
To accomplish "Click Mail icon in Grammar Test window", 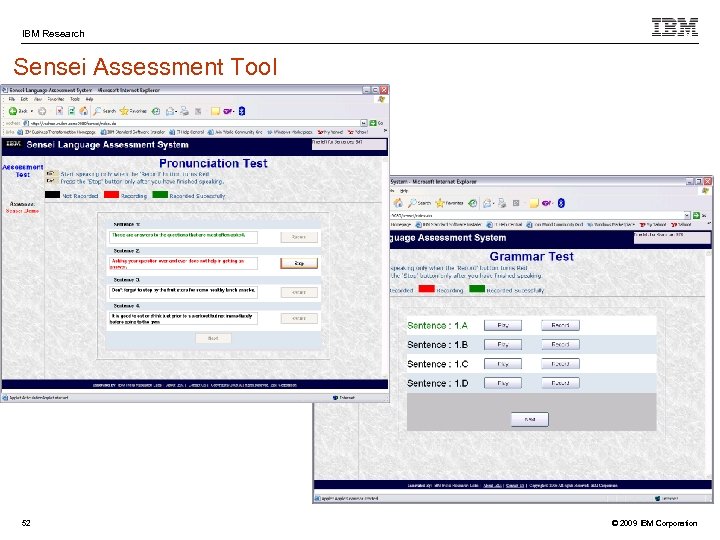I will pos(487,202).
